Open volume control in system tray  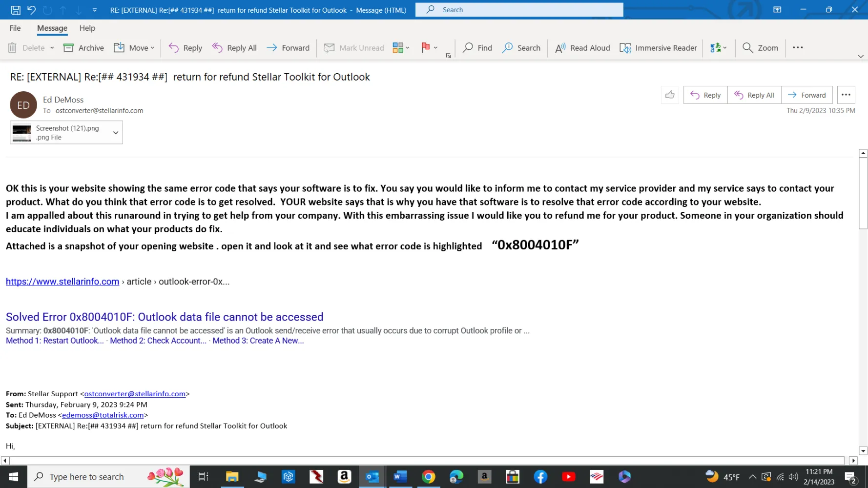(x=793, y=477)
